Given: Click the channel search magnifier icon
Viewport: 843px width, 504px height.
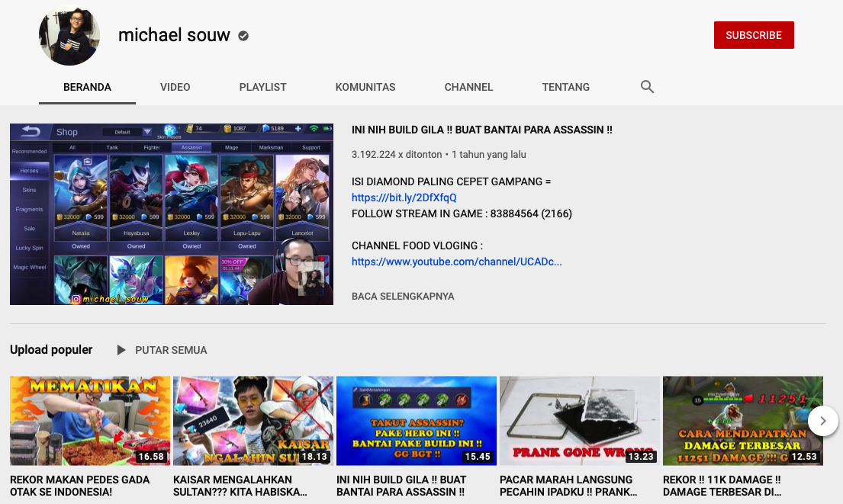Looking at the screenshot, I should (x=647, y=87).
